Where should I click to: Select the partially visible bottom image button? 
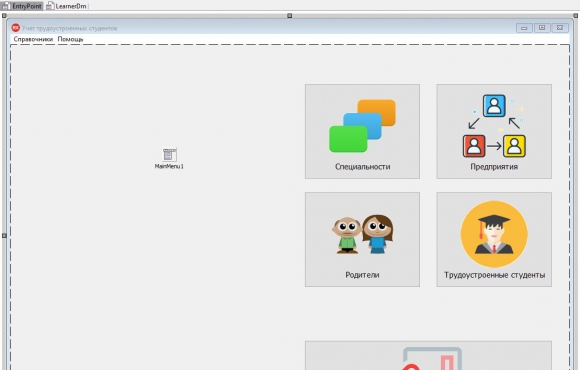[428, 356]
